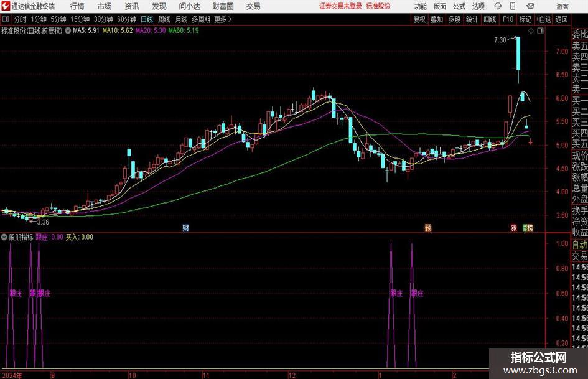Click the 财 financial marker on chart
The image size is (588, 379).
coord(185,228)
